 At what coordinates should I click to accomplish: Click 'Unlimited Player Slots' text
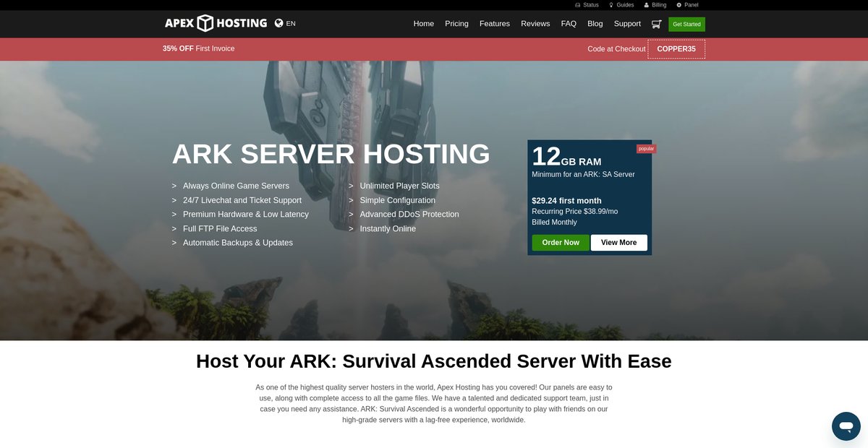(x=399, y=186)
